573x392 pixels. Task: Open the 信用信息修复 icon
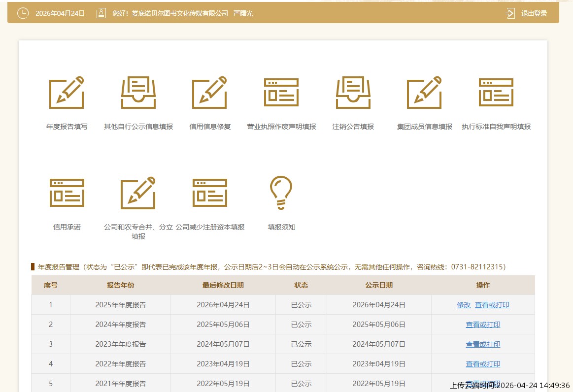tap(210, 93)
